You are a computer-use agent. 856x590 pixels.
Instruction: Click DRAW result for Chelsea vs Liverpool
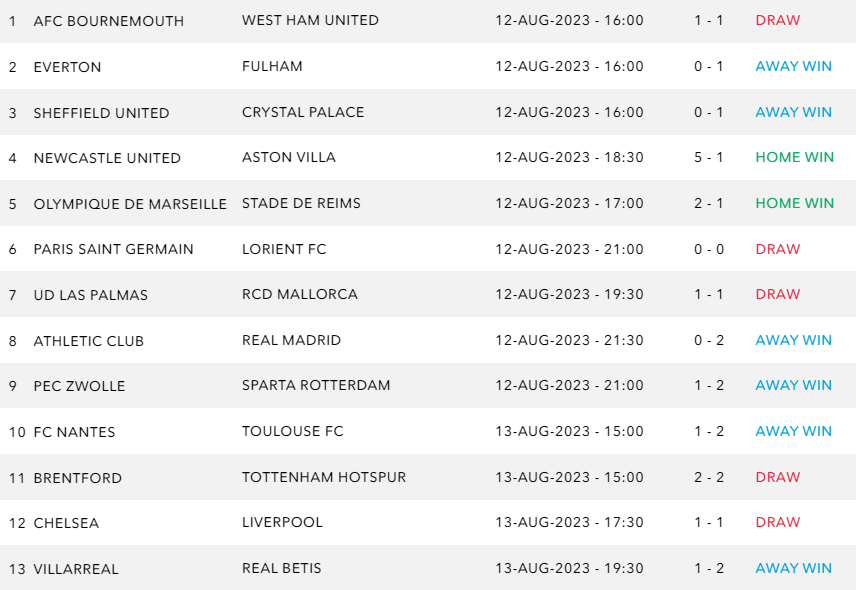tap(777, 522)
